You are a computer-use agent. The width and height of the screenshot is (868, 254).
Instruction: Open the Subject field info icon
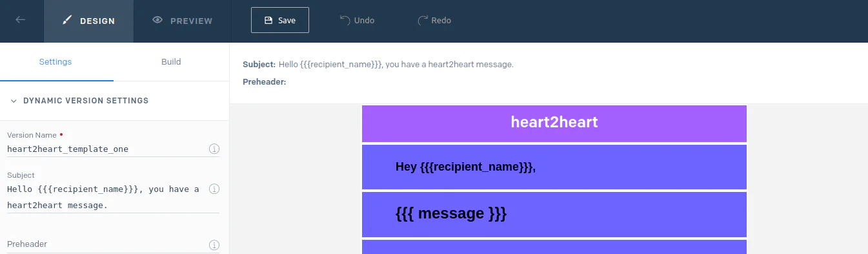pyautogui.click(x=214, y=189)
